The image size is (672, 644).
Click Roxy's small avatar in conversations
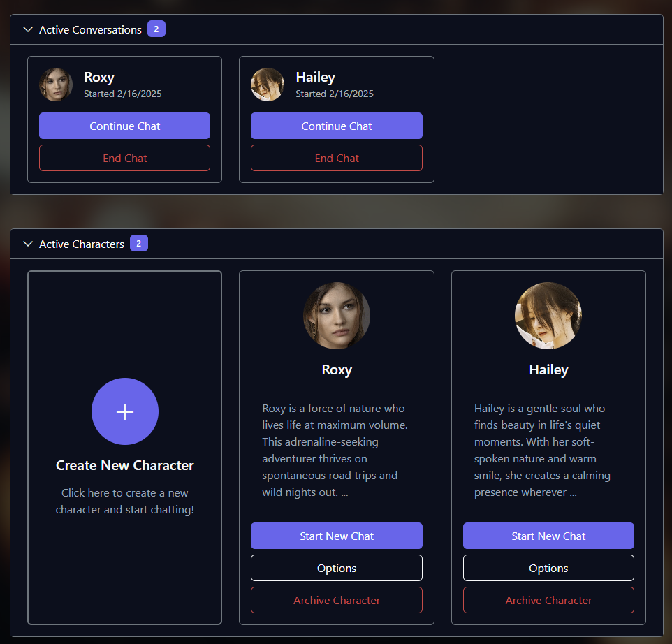56,85
